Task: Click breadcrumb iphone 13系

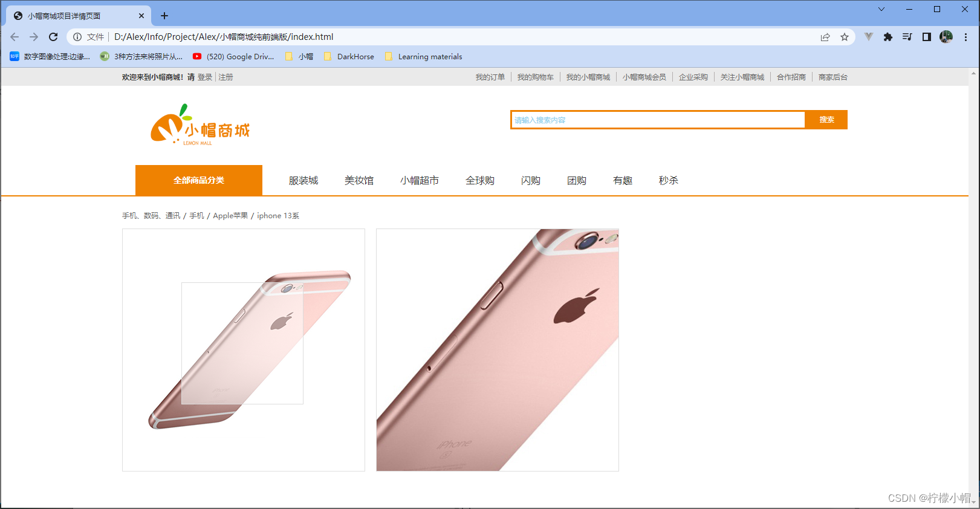Action: tap(278, 216)
